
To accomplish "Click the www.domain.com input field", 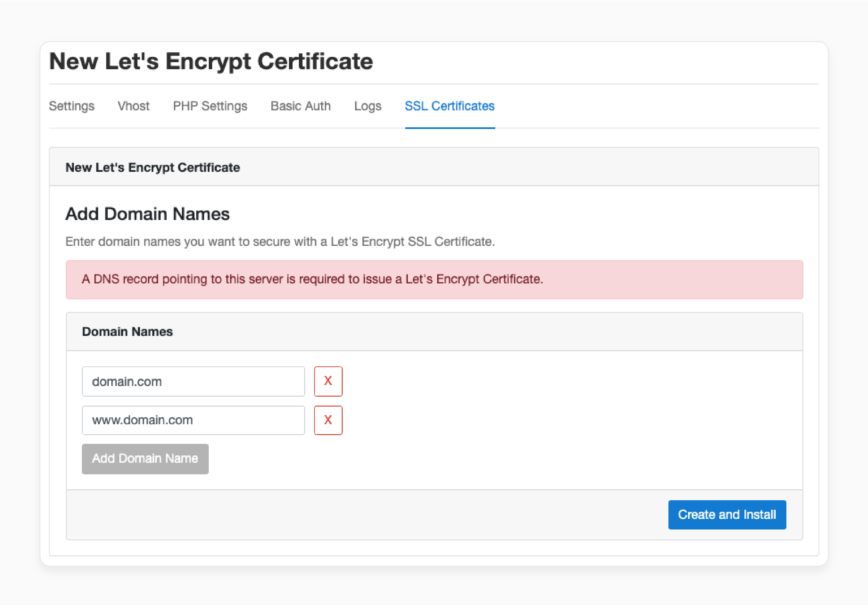I will (x=193, y=420).
